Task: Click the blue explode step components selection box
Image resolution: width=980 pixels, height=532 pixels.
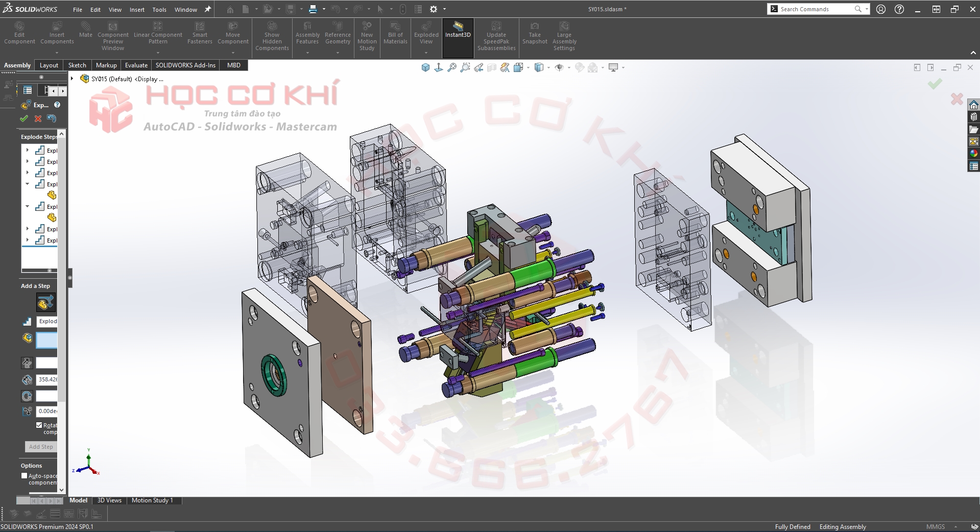Action: click(x=46, y=340)
